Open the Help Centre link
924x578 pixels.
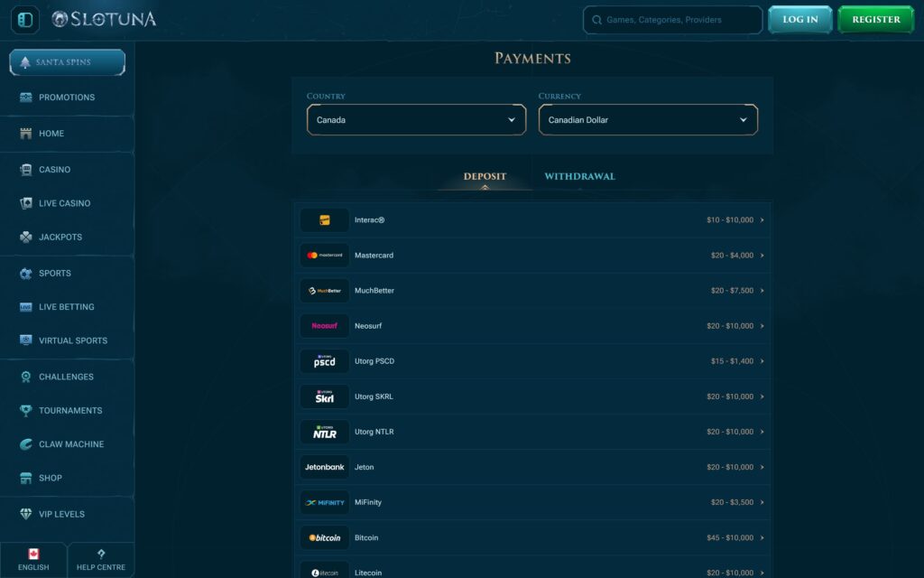[100, 560]
